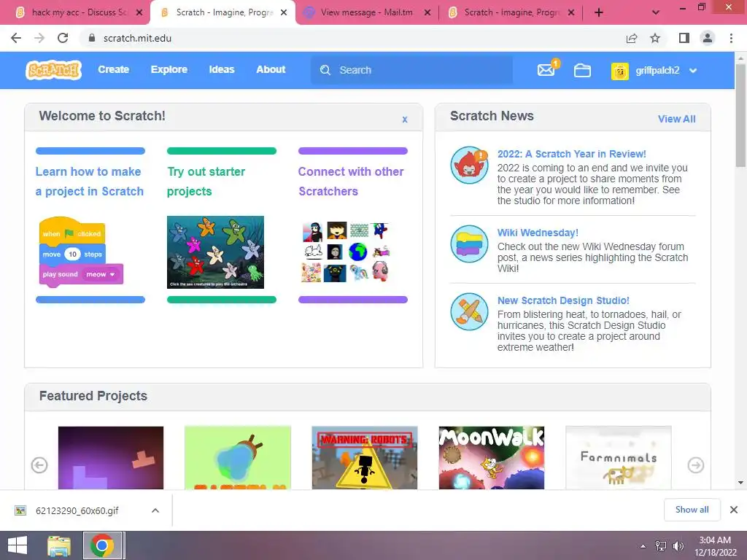This screenshot has width=747, height=560.
Task: Click Show all downloads button
Action: 692,510
